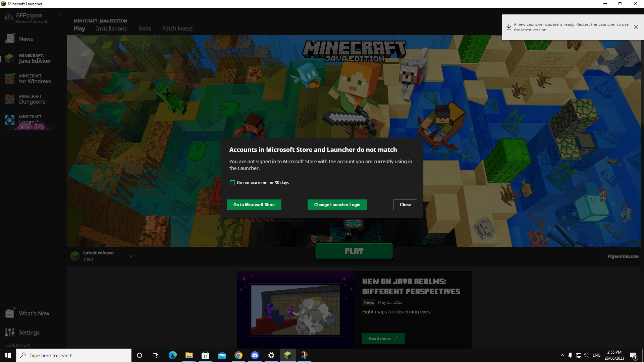Expand the GFPpigeon account dropdown
Screen dimensions: 644x362
coord(60,15)
